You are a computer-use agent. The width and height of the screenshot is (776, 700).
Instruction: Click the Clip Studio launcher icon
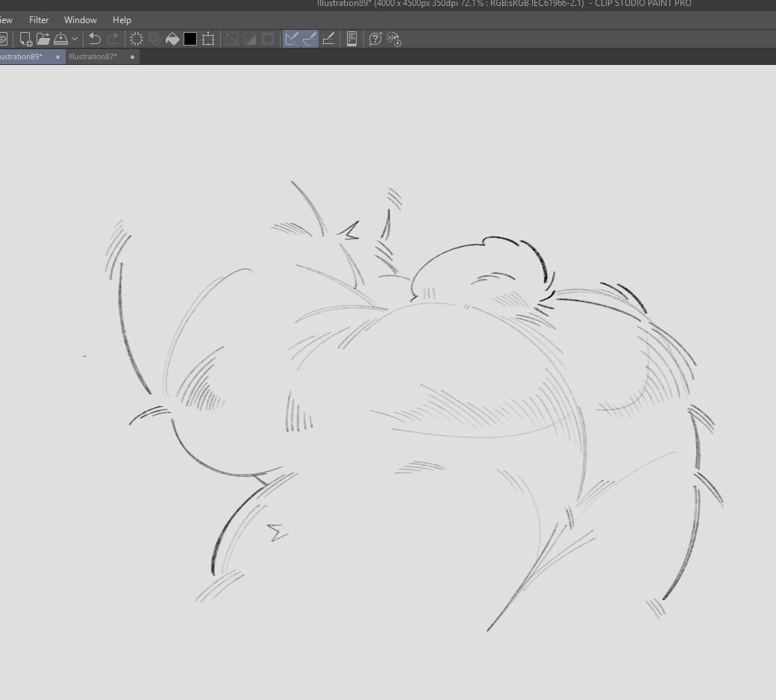point(3,39)
